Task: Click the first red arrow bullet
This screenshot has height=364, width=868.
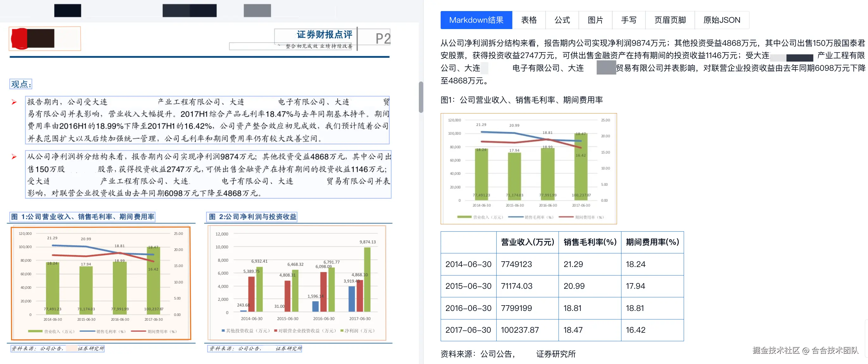Action: click(14, 102)
